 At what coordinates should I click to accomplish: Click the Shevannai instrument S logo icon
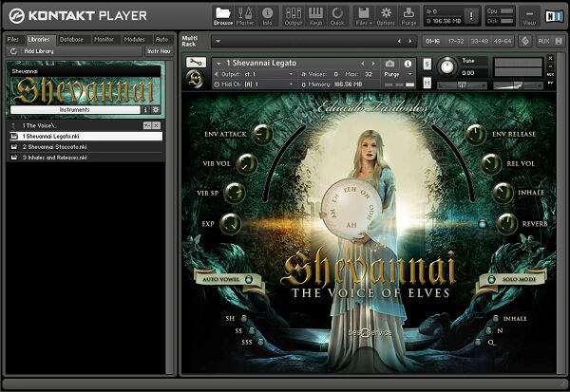pyautogui.click(x=196, y=79)
